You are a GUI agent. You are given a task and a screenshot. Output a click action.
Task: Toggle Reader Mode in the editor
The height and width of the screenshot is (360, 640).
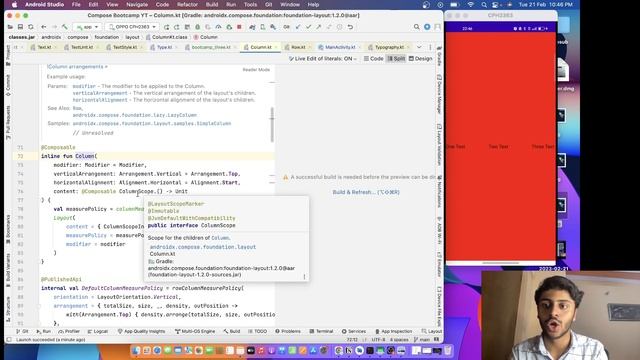[x=256, y=70]
